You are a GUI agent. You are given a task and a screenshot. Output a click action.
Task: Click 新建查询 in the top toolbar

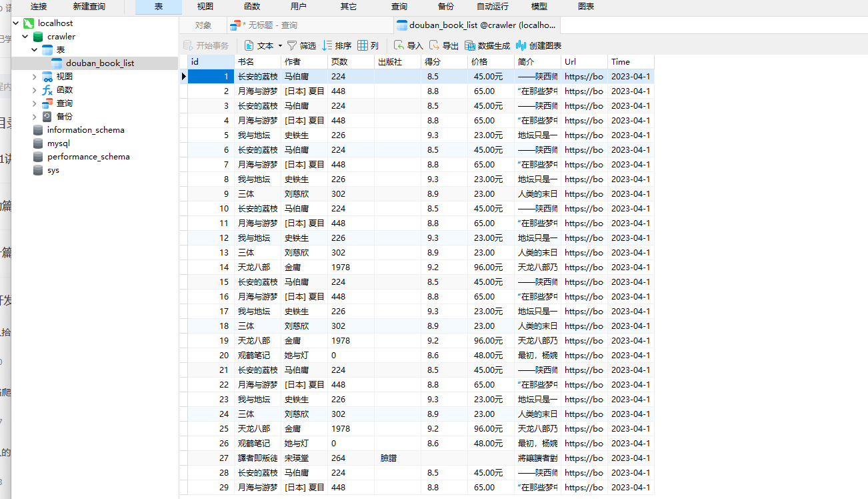pos(89,7)
